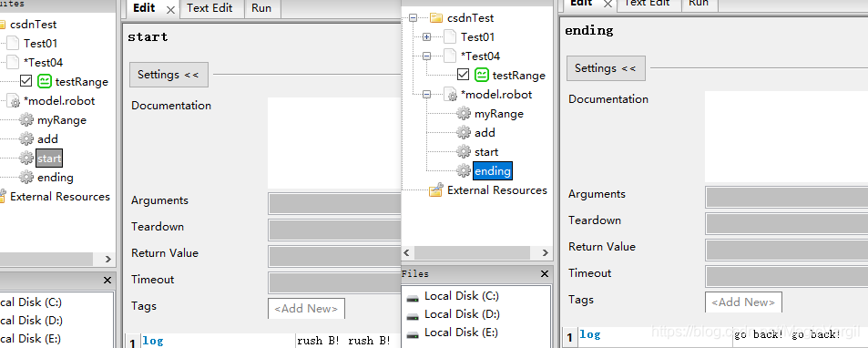868x348 pixels.
Task: Collapse Settings << in ending keyword editor
Action: [606, 68]
